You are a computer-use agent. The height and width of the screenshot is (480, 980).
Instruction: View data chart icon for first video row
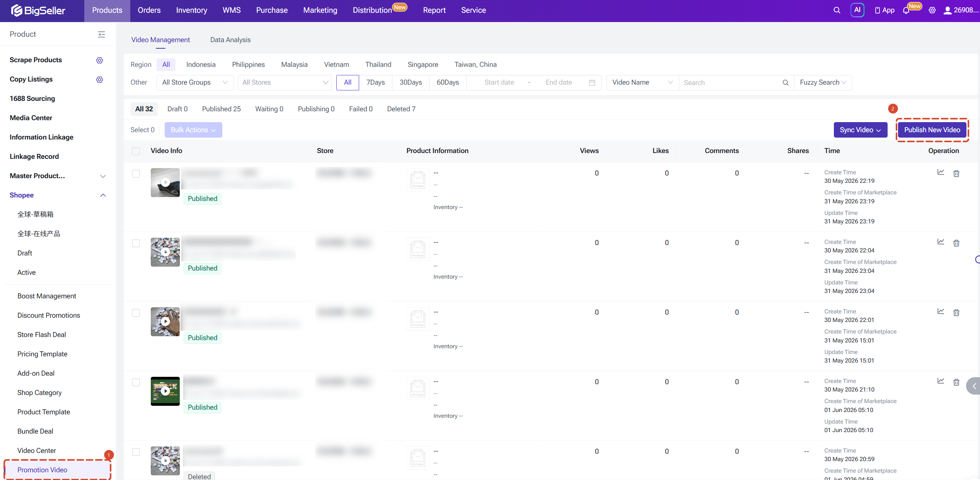pos(941,172)
